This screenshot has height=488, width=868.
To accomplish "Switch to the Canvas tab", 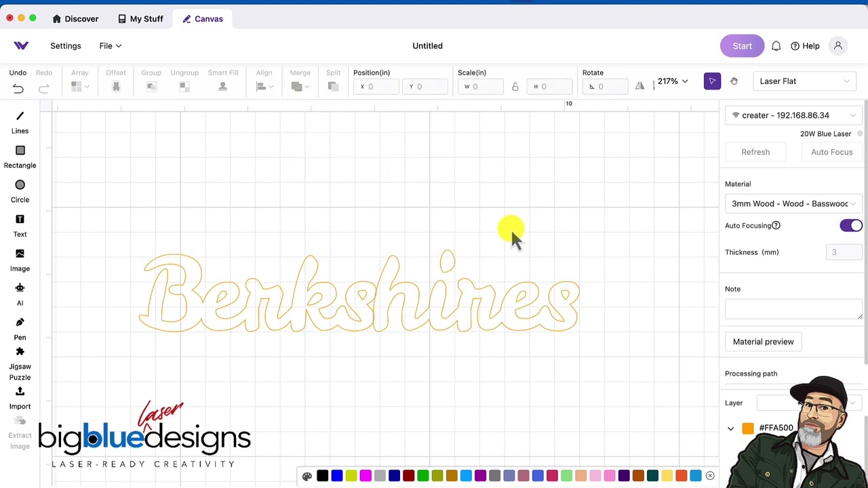I will click(203, 19).
